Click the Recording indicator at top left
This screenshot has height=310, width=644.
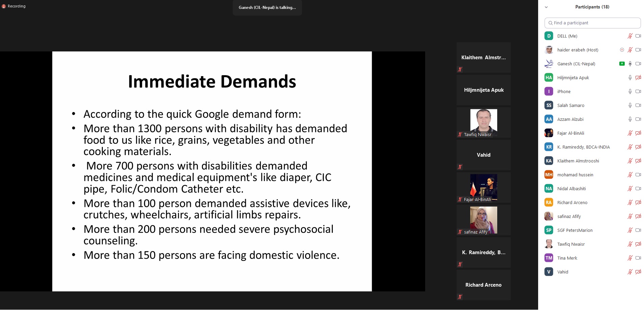point(14,6)
